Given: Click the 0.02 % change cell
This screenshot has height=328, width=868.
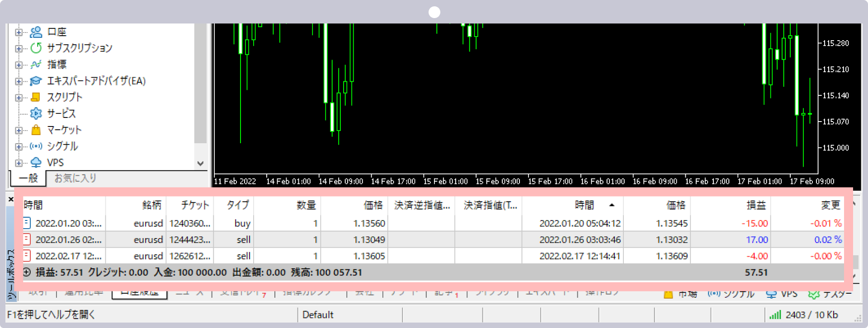Looking at the screenshot, I should coord(828,239).
